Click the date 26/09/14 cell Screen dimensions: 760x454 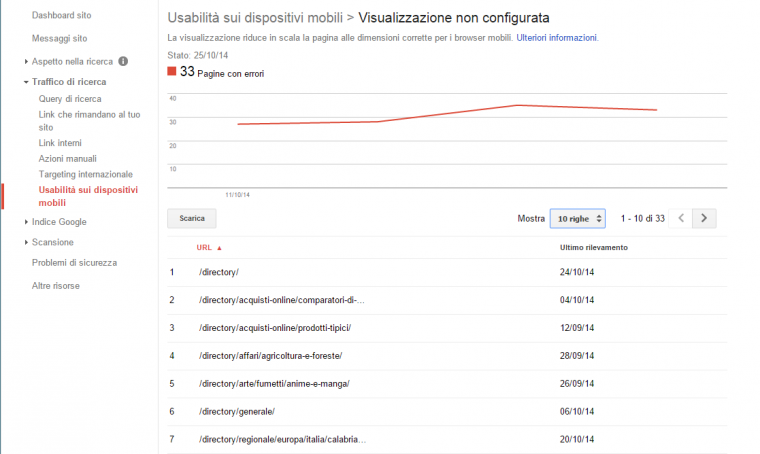577,384
